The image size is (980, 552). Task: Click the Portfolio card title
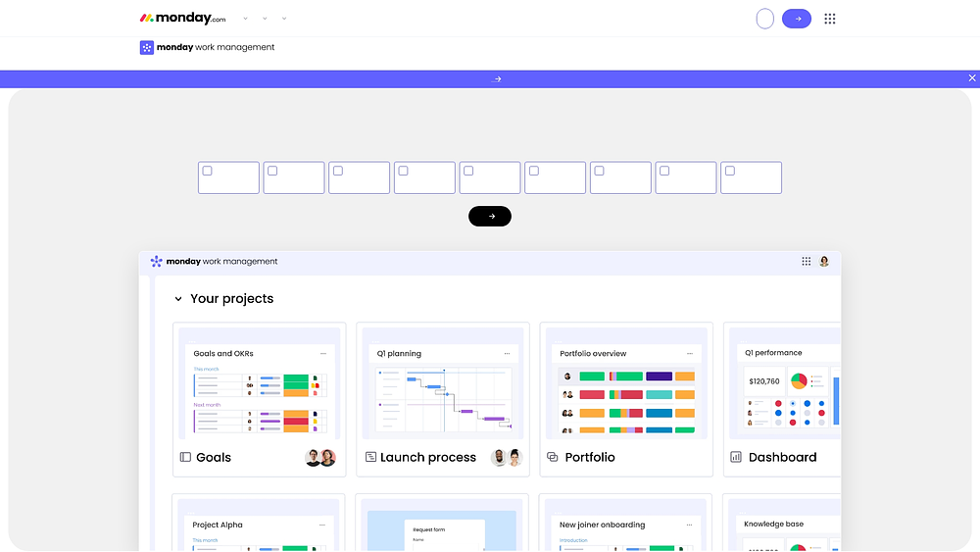click(590, 458)
